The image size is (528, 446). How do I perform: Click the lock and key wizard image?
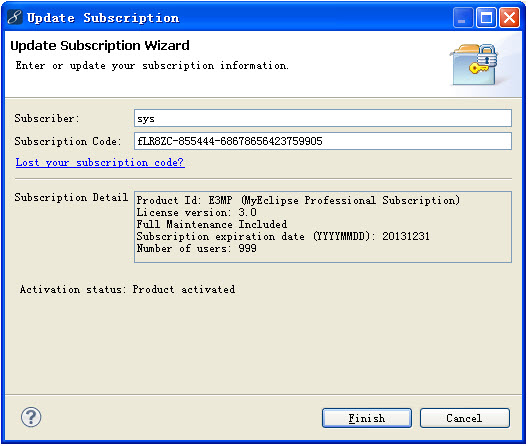coord(475,65)
